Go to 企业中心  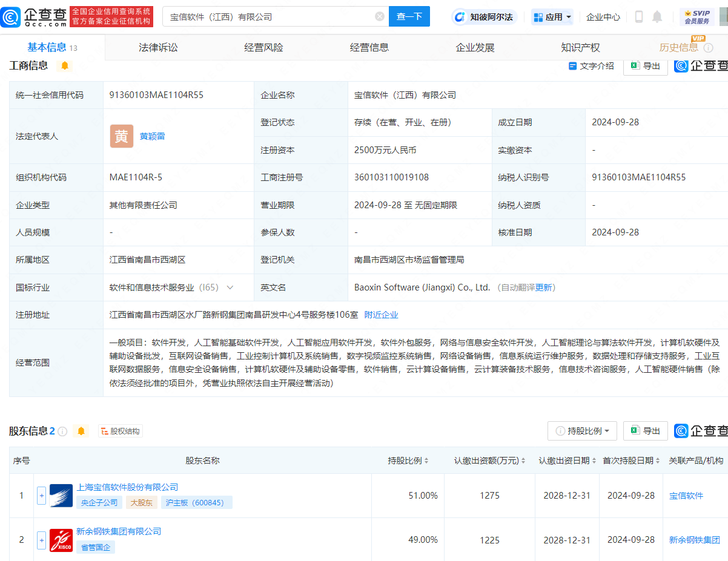tap(603, 17)
